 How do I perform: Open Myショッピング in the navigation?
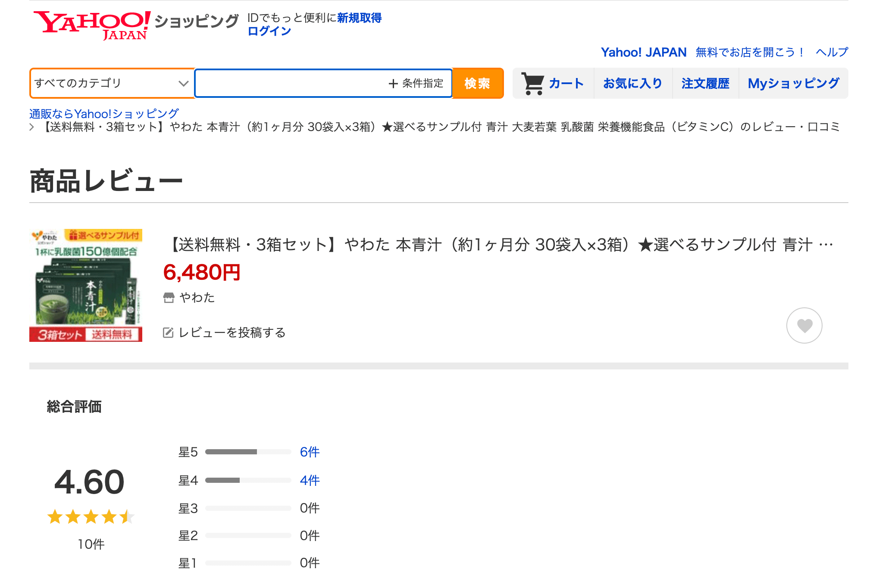pos(794,83)
